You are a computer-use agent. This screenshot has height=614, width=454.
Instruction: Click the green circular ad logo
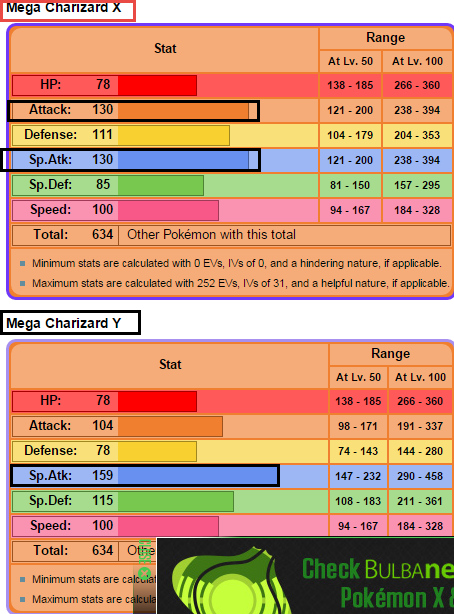click(x=229, y=583)
